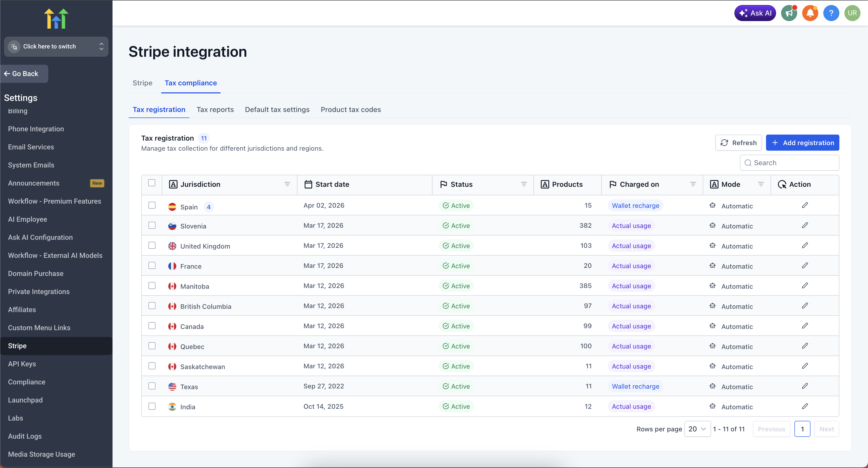Switch to the Tax reports tab

(x=215, y=109)
